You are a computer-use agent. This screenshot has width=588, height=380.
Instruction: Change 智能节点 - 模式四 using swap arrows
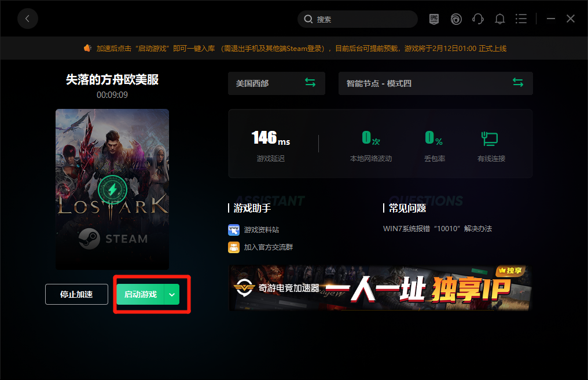click(518, 82)
